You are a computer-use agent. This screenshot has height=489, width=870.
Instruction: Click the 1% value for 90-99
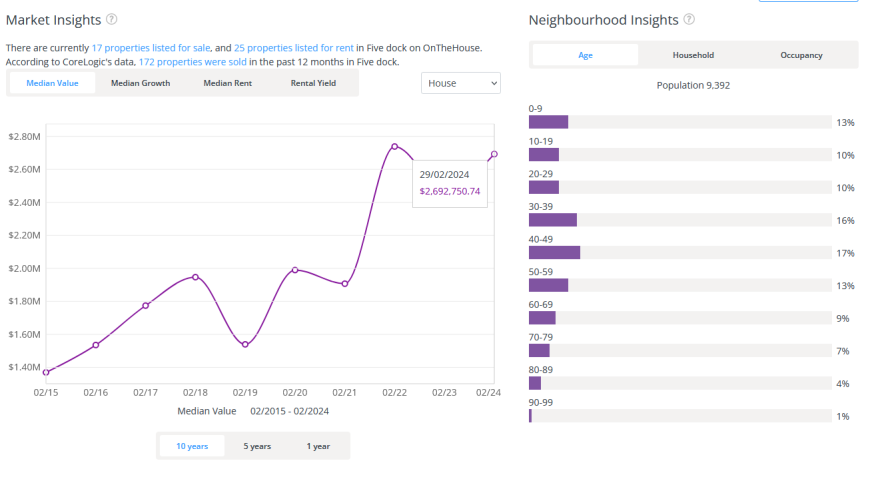click(843, 416)
